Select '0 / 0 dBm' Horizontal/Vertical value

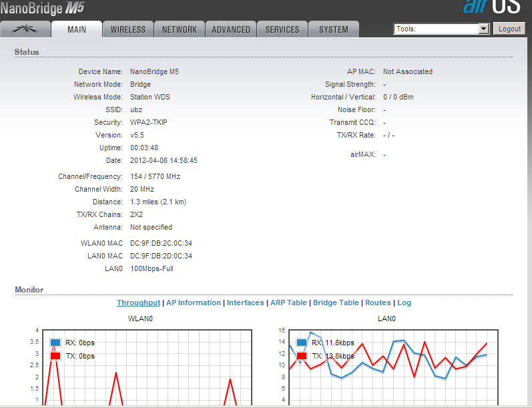pyautogui.click(x=398, y=97)
